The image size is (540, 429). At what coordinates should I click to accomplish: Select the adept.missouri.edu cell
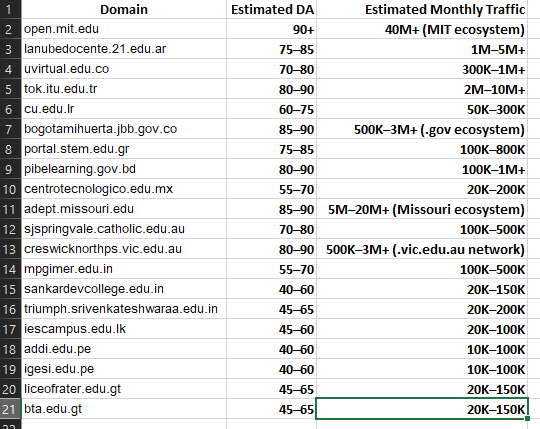124,209
